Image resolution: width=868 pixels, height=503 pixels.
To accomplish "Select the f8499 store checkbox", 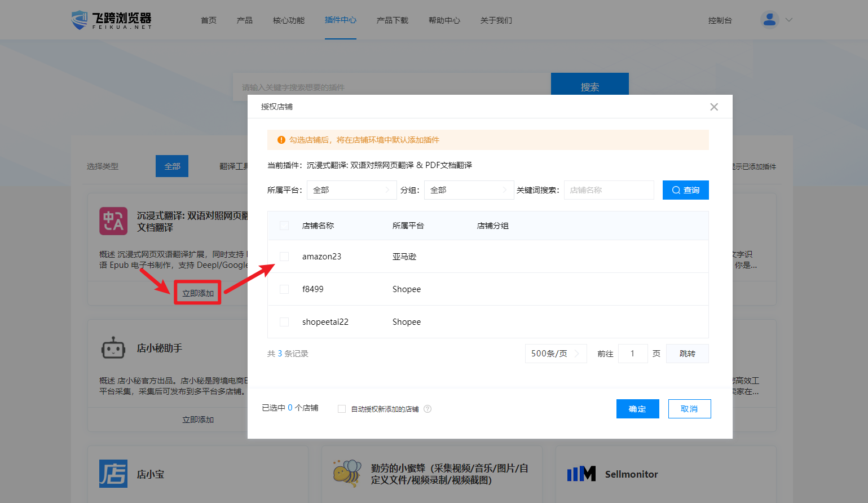I will pos(284,289).
